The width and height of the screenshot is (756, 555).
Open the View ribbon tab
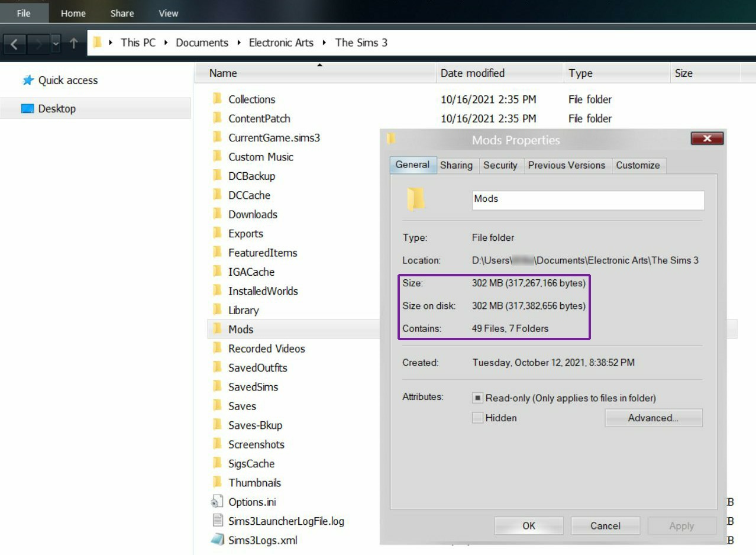(x=169, y=13)
